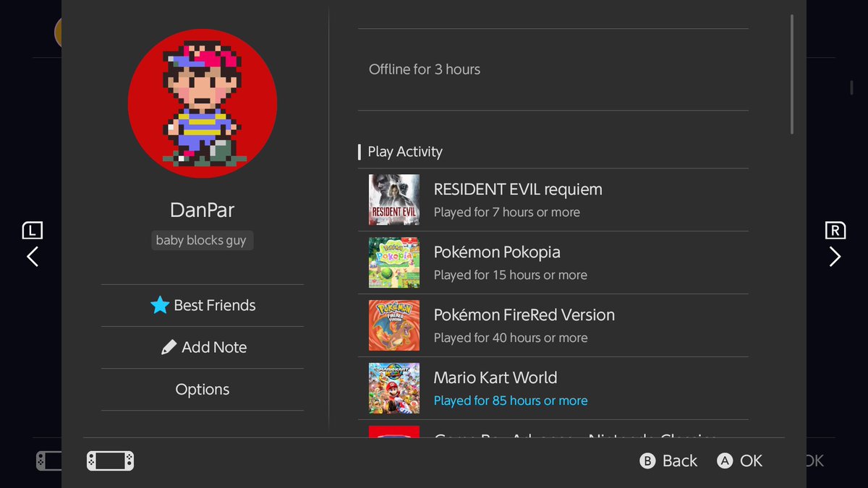Select the Pokémon Pokopia title
The image size is (868, 488).
(x=497, y=252)
